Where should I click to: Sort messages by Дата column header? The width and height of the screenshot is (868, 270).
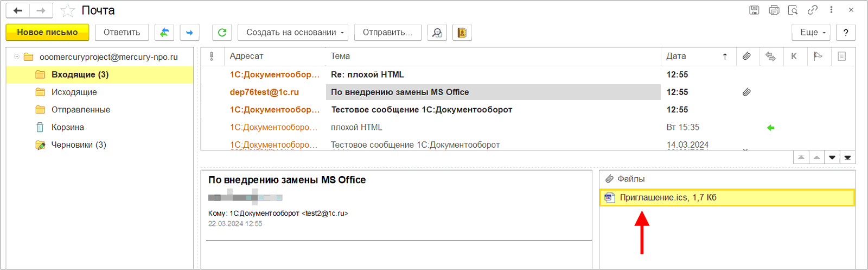point(676,56)
